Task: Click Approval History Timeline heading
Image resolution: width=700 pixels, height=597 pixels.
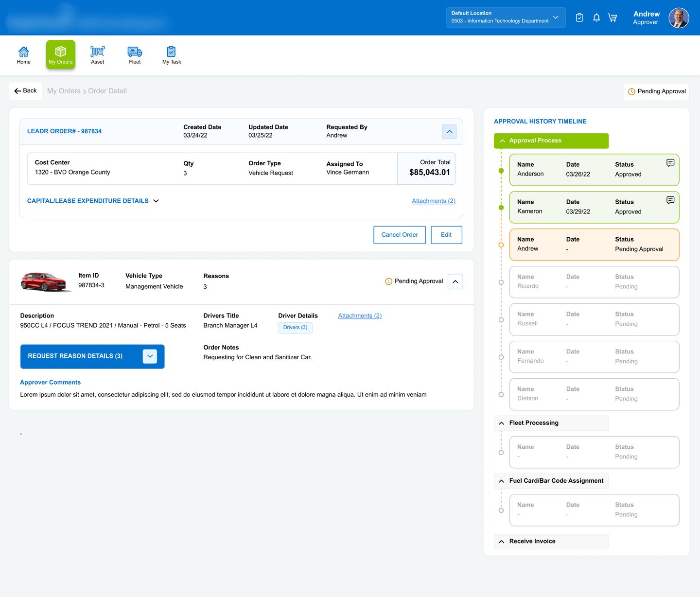Action: tap(540, 122)
